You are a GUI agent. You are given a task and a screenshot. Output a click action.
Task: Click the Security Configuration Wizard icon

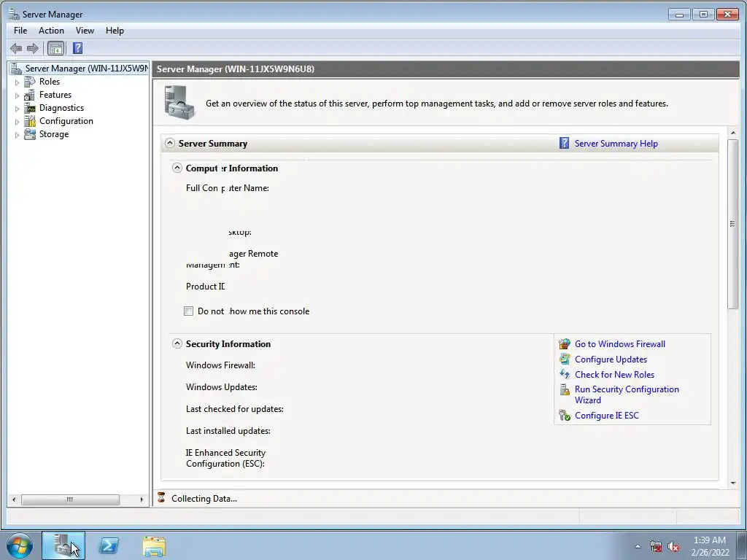tap(565, 390)
